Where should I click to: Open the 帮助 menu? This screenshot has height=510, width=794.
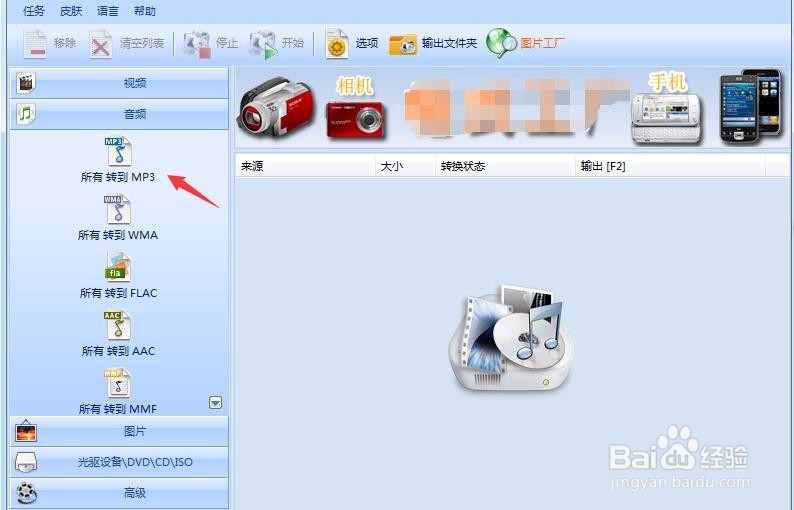click(x=145, y=11)
